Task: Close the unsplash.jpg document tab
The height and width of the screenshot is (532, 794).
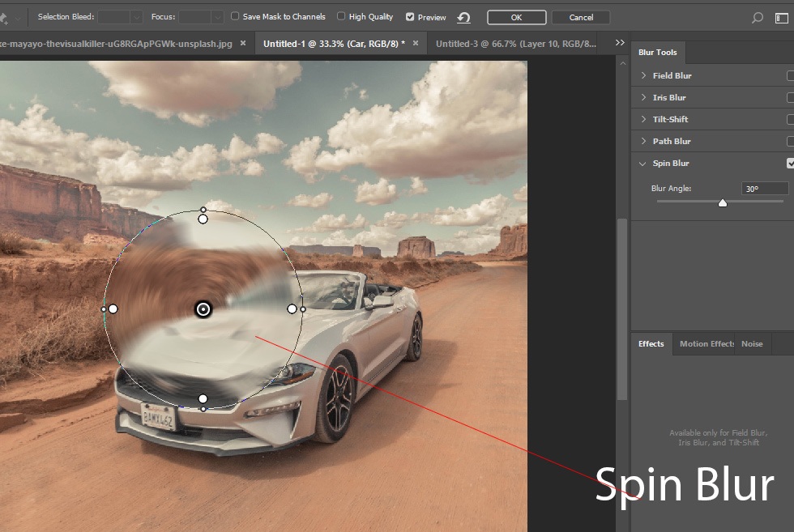Action: pos(243,43)
